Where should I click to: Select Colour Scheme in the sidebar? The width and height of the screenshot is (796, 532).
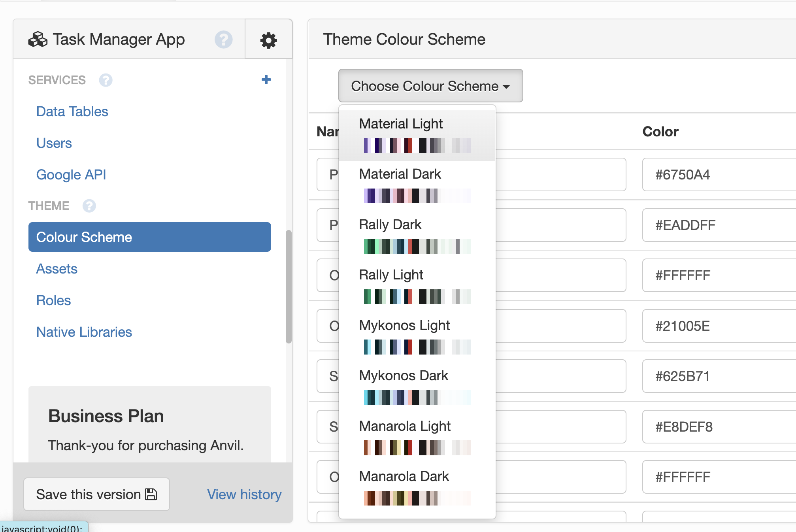tap(150, 237)
